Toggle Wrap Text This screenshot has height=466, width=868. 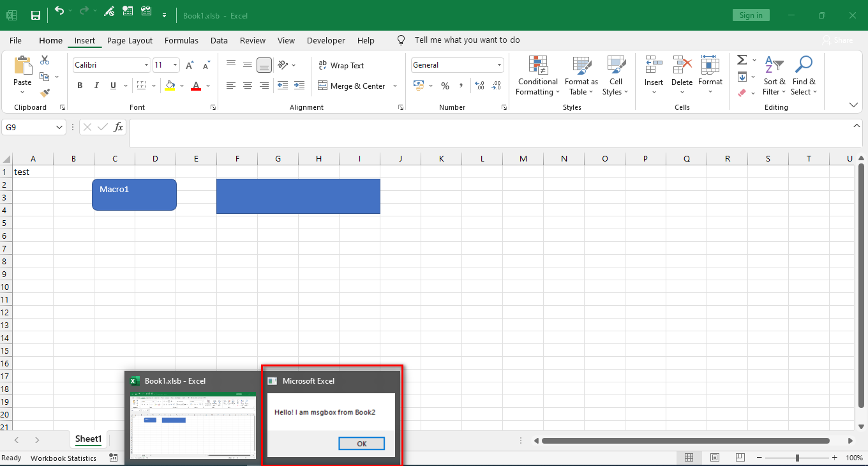pos(341,65)
